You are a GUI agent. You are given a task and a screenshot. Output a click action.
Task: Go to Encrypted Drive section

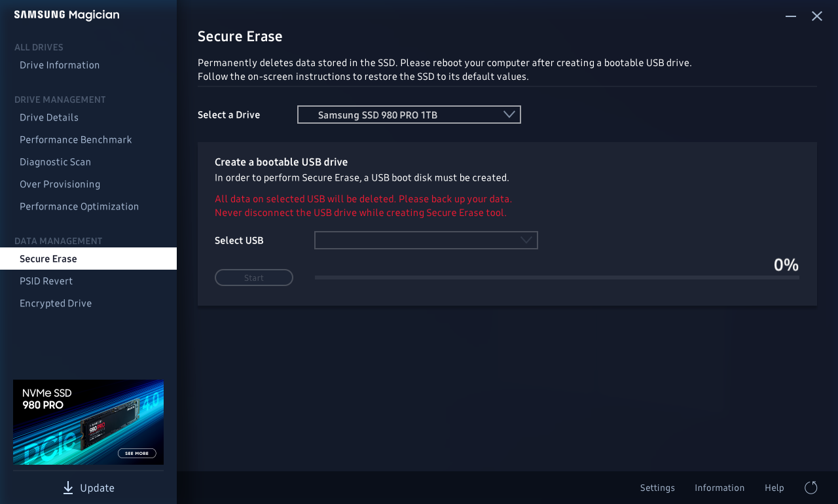click(x=56, y=303)
